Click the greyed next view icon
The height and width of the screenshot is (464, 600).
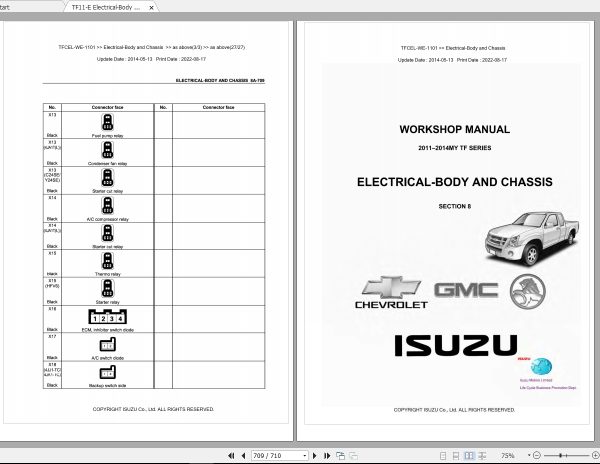[353, 456]
